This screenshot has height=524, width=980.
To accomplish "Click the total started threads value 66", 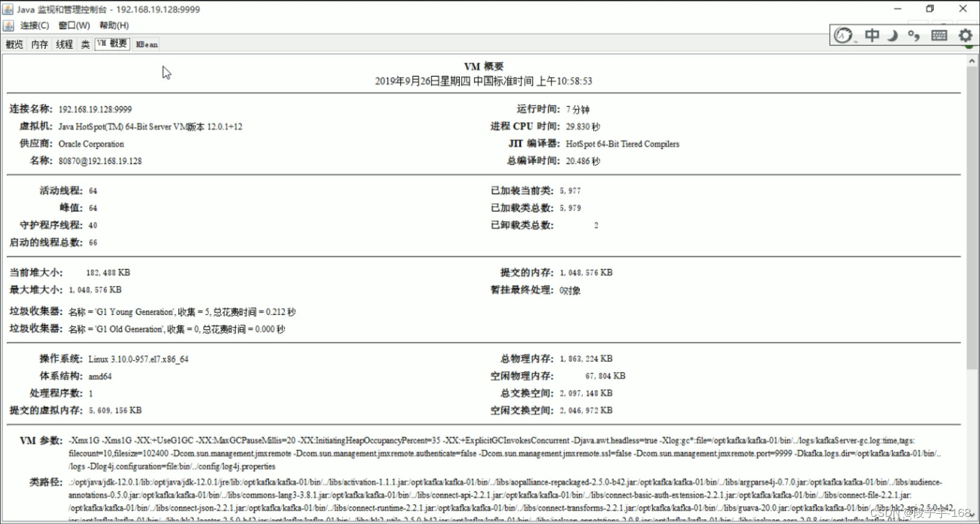I will (93, 242).
